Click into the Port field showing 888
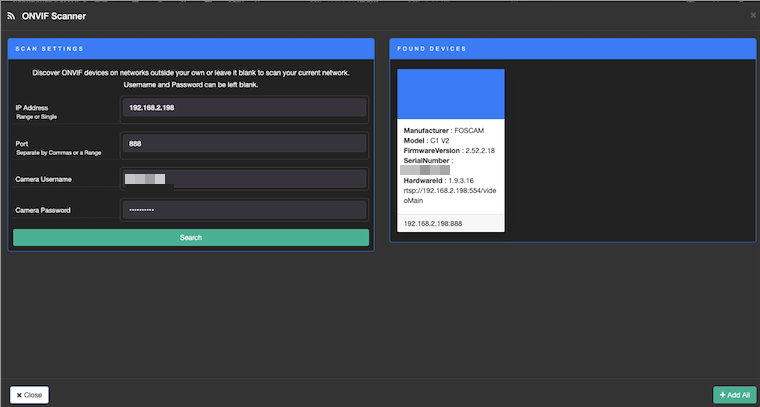Viewport: 760px width, 407px height. pyautogui.click(x=244, y=144)
